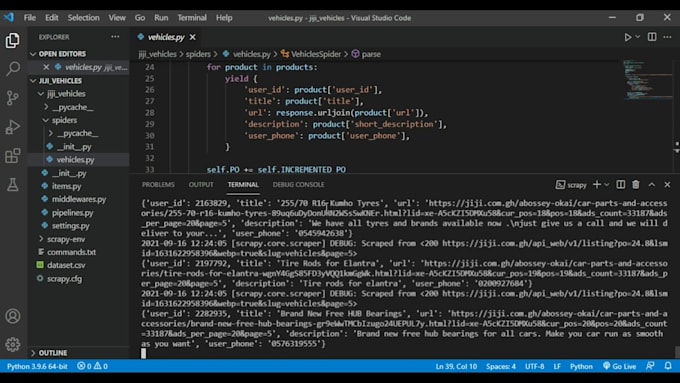Close the terminal panel
Image resolution: width=680 pixels, height=383 pixels.
tap(667, 184)
